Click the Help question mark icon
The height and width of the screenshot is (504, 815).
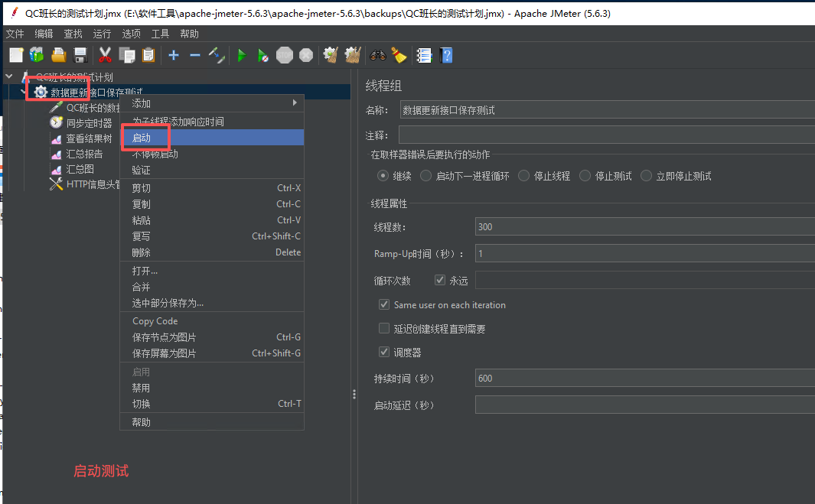446,55
